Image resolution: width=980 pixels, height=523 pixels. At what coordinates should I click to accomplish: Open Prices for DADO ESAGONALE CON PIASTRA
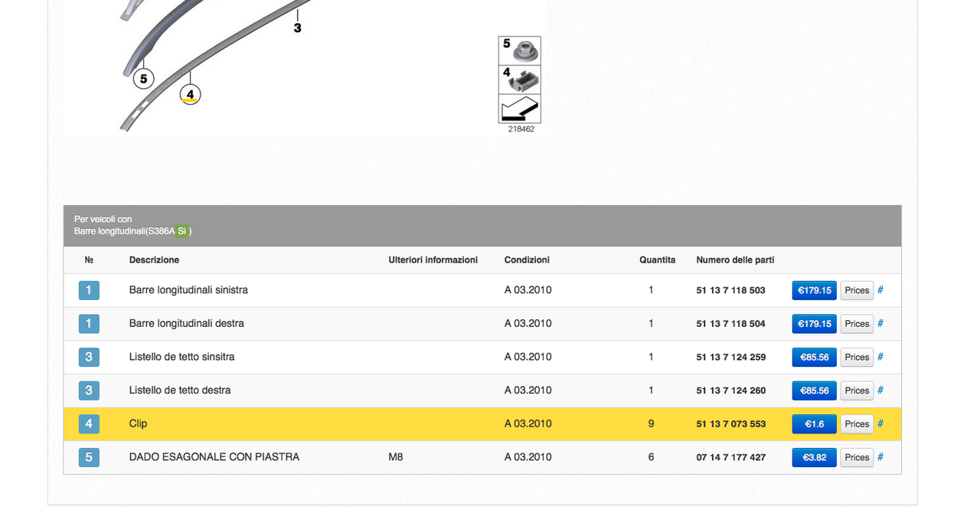(857, 457)
